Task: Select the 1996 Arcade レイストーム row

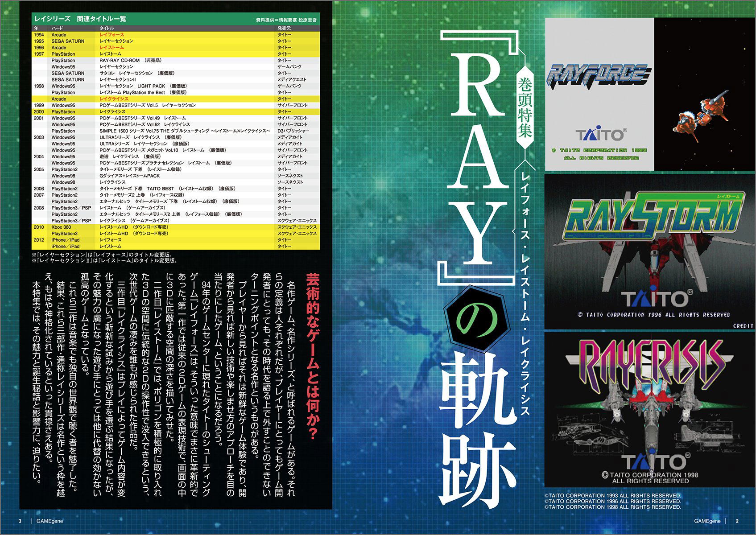Action: click(175, 48)
